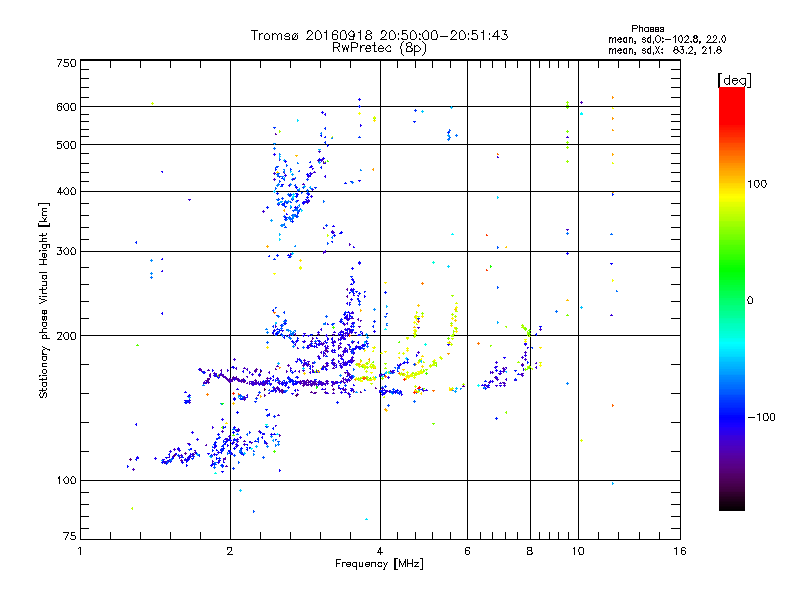
Task: Click y-axis tick label '750'
Action: 66,63
